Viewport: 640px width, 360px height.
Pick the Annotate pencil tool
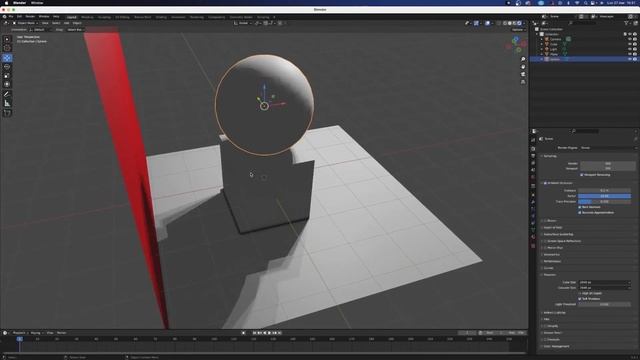point(7,94)
